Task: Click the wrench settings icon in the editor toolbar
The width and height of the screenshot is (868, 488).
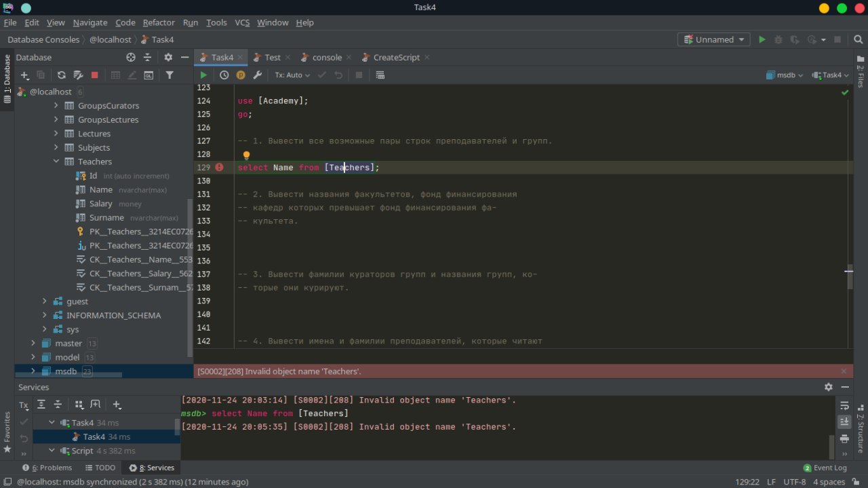Action: pyautogui.click(x=257, y=75)
